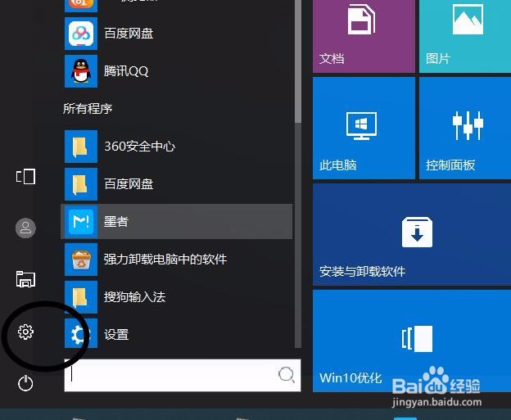Screen dimensions: 511x420
Task: Click inside the Start menu search box
Action: click(x=183, y=375)
